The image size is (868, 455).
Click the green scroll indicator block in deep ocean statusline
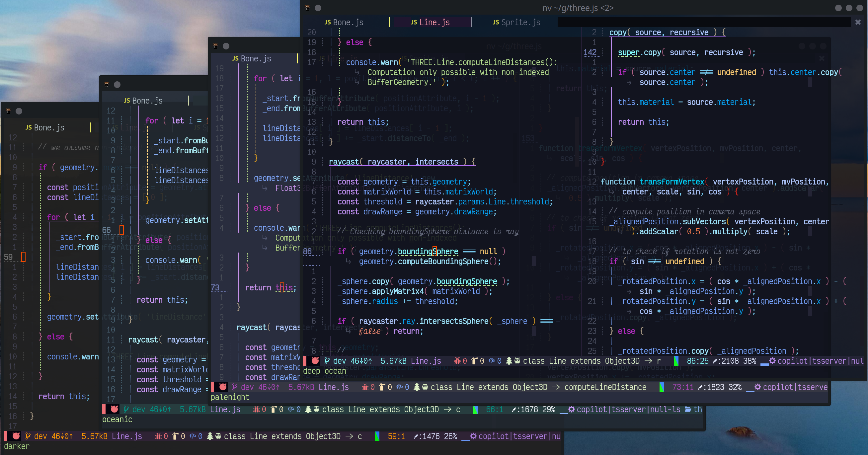[x=676, y=361]
